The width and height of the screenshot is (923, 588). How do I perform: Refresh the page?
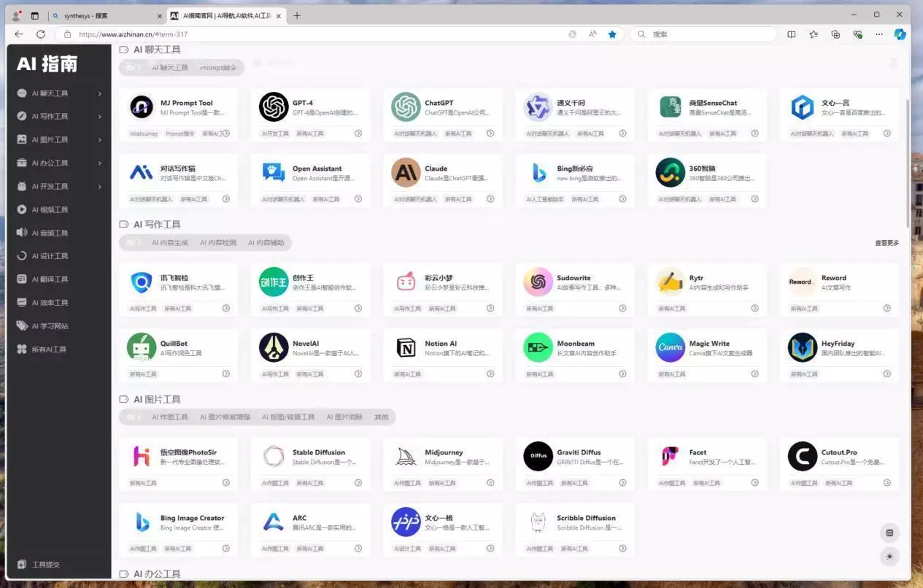[41, 34]
